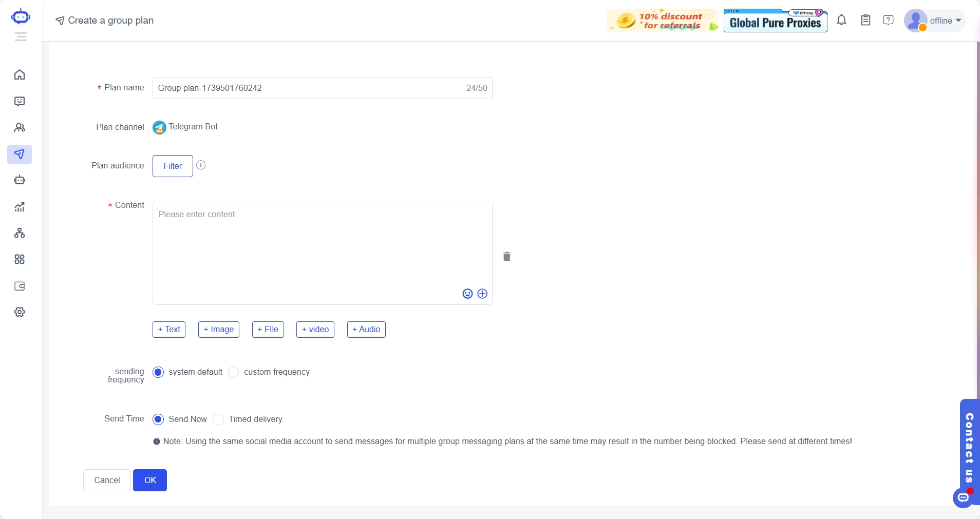
Task: Confirm the plan with the OK button
Action: click(150, 480)
